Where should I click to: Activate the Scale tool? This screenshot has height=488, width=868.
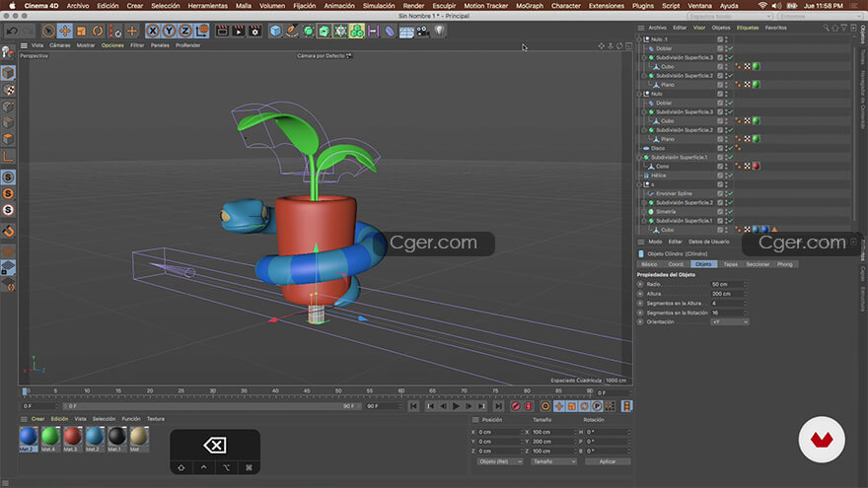coord(81,31)
